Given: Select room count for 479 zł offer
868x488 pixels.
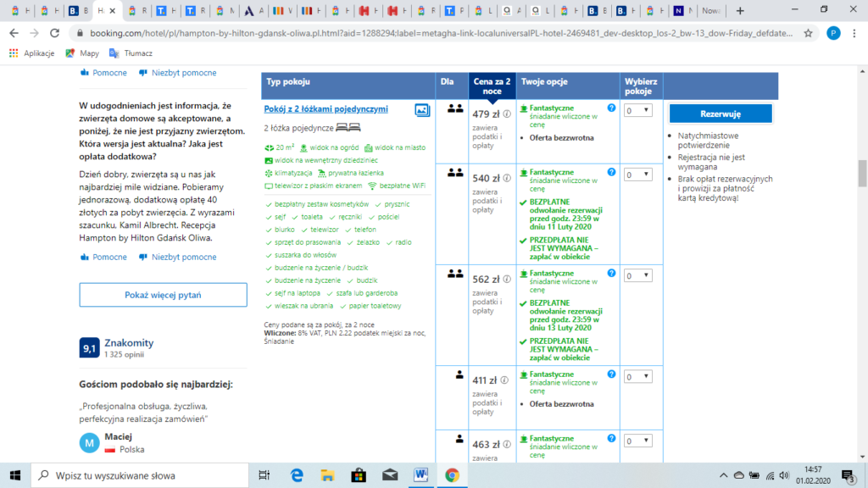Looking at the screenshot, I should pos(637,111).
